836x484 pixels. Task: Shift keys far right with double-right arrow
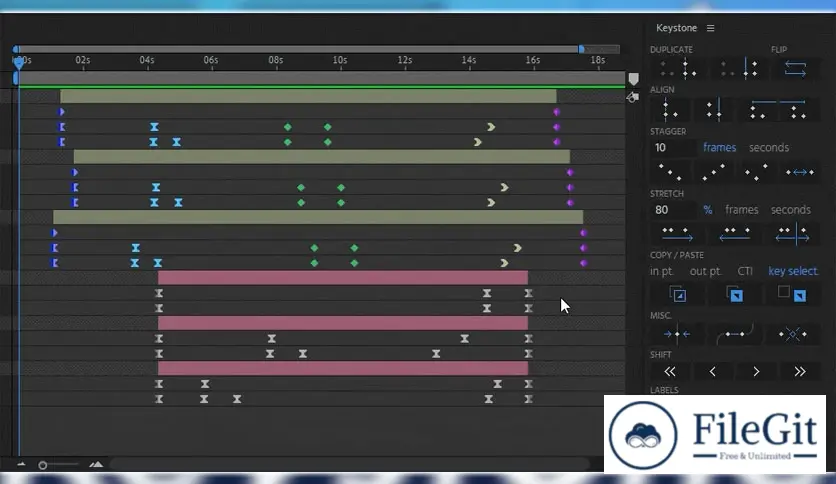point(800,372)
